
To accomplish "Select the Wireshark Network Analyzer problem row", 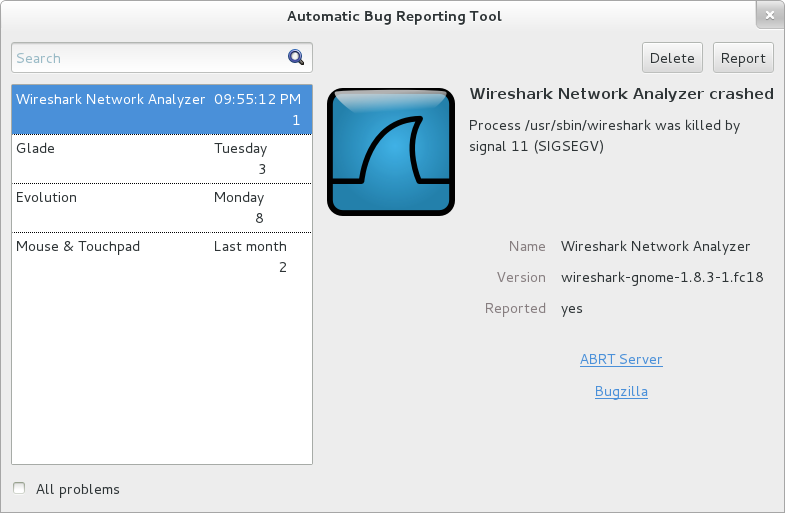I will [x=162, y=110].
